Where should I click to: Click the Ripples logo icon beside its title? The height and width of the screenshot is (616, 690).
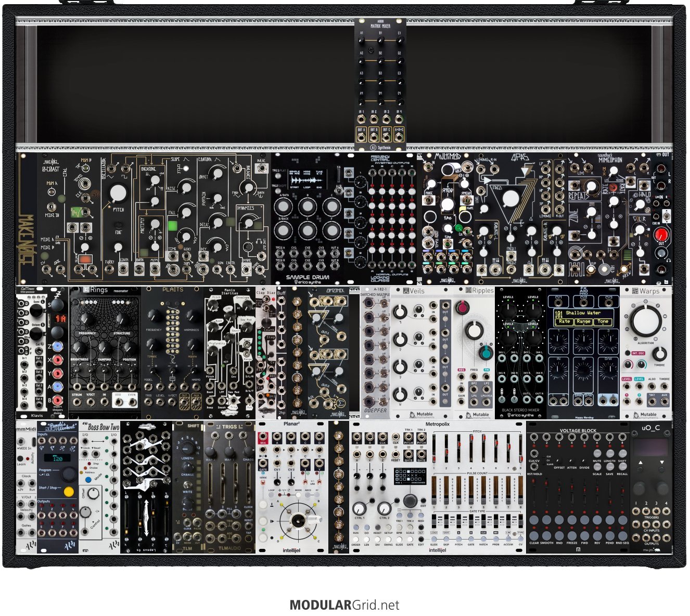468,290
